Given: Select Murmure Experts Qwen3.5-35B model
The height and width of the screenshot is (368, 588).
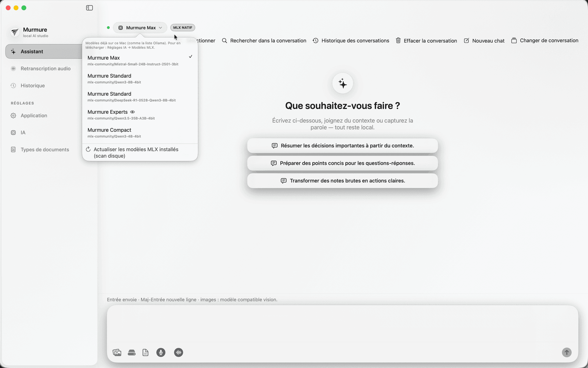Looking at the screenshot, I should coord(140,115).
